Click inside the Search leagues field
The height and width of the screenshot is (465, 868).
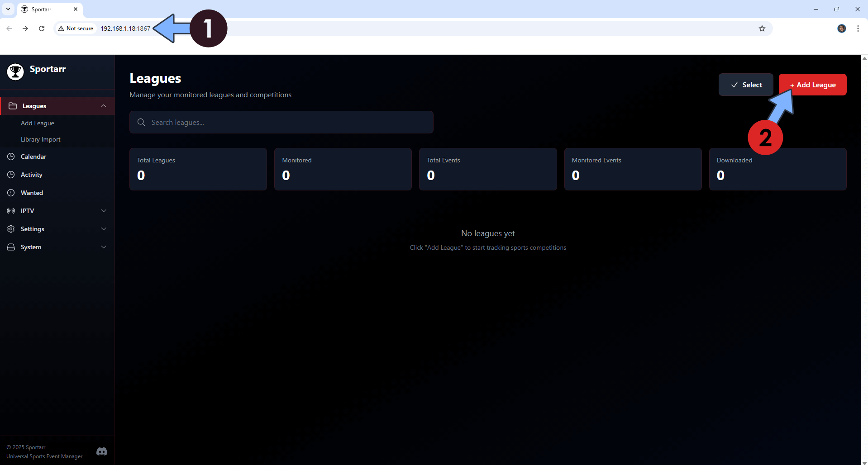(x=281, y=122)
